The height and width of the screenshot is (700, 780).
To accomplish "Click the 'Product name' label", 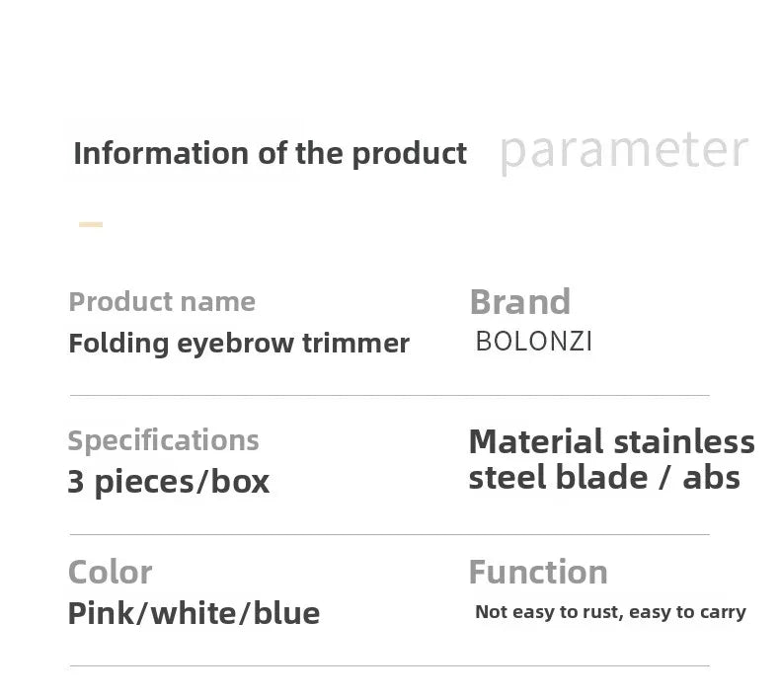I will [162, 302].
